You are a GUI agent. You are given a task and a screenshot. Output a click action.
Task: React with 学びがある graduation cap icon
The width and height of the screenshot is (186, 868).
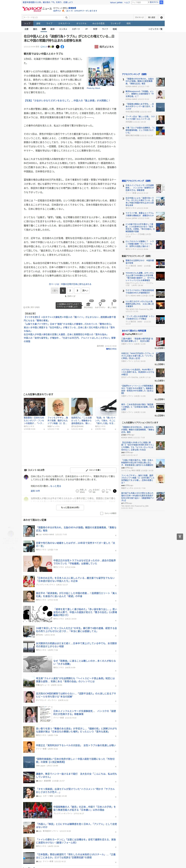89,304
